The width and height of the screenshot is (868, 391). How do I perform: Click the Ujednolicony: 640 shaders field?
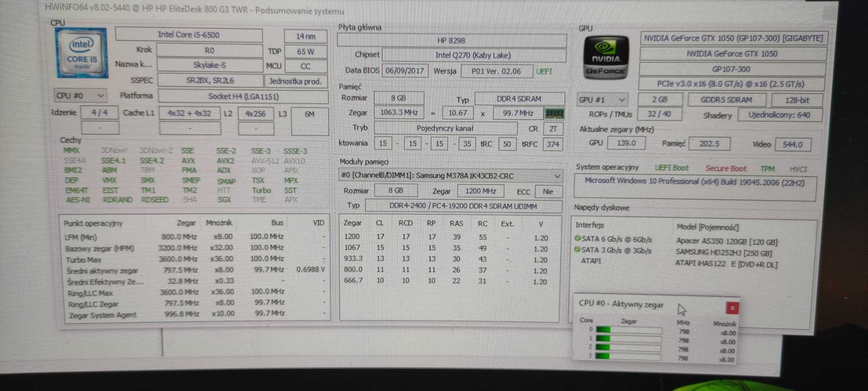779,115
